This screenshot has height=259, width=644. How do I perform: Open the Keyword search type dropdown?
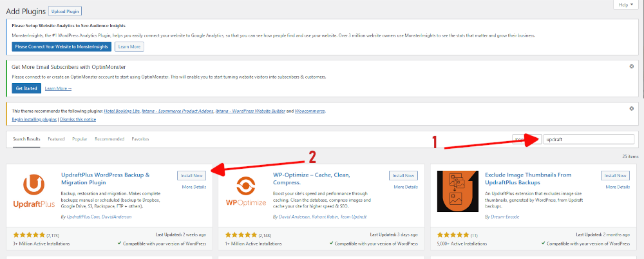tap(527, 139)
